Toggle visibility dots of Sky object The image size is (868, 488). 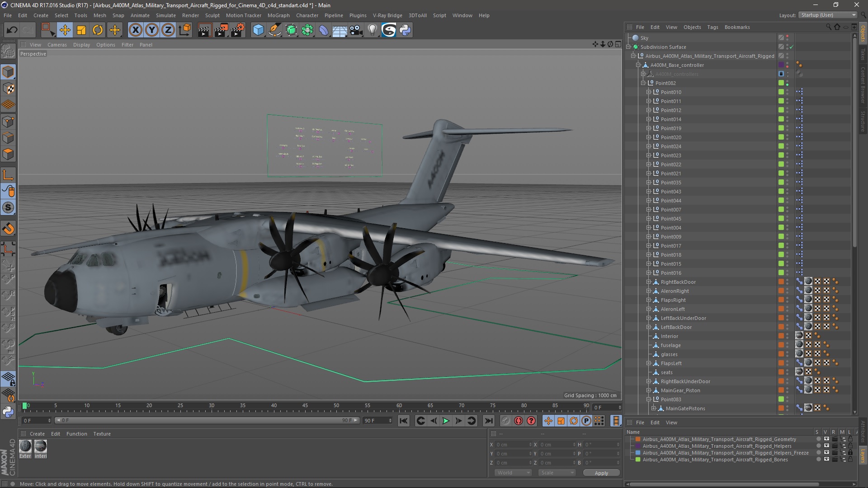787,38
